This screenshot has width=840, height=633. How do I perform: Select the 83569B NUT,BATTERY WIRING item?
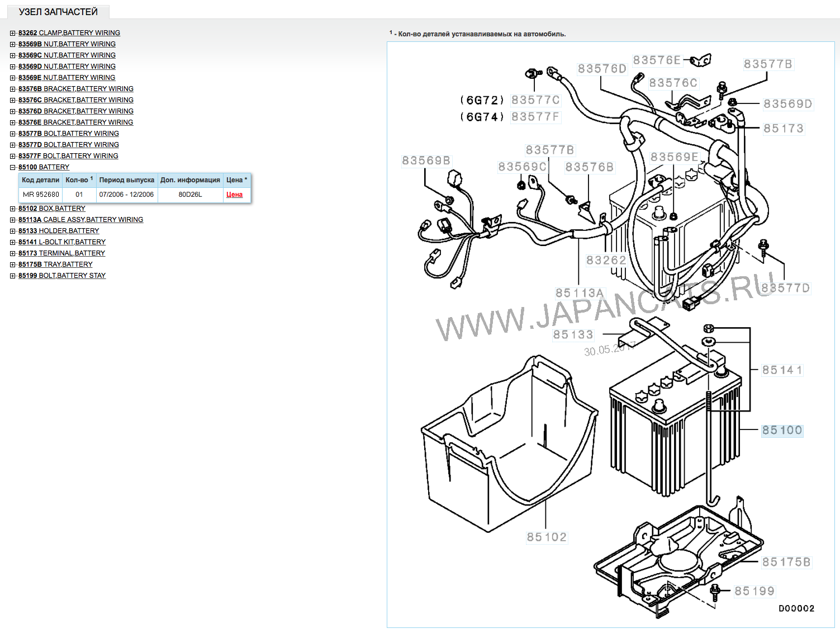[x=67, y=44]
